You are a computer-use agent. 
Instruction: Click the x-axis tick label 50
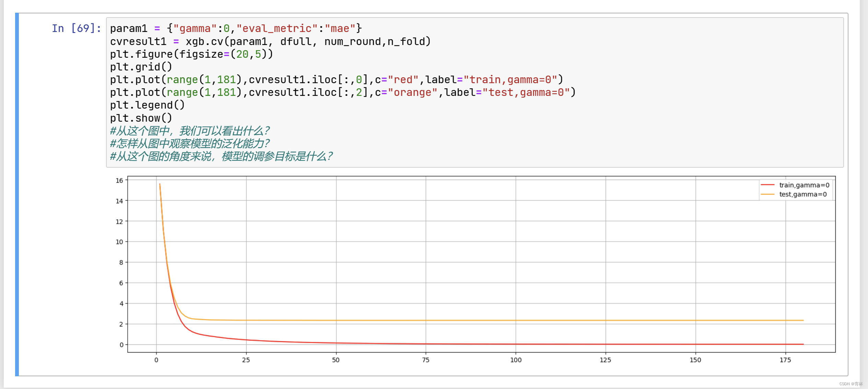(x=336, y=360)
